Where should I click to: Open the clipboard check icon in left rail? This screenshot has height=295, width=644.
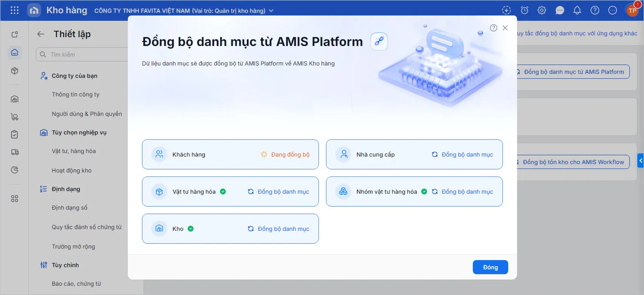(x=15, y=134)
